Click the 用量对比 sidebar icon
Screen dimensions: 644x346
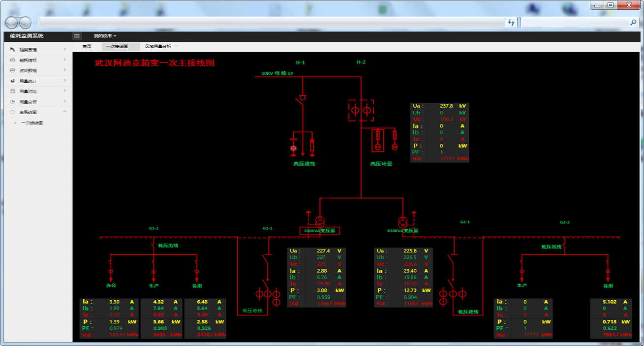[x=13, y=91]
